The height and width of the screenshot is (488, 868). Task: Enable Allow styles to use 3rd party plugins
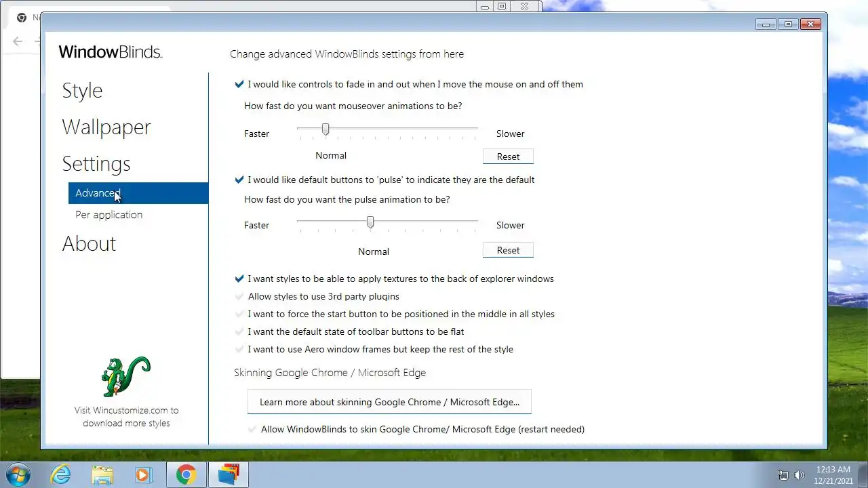point(239,296)
